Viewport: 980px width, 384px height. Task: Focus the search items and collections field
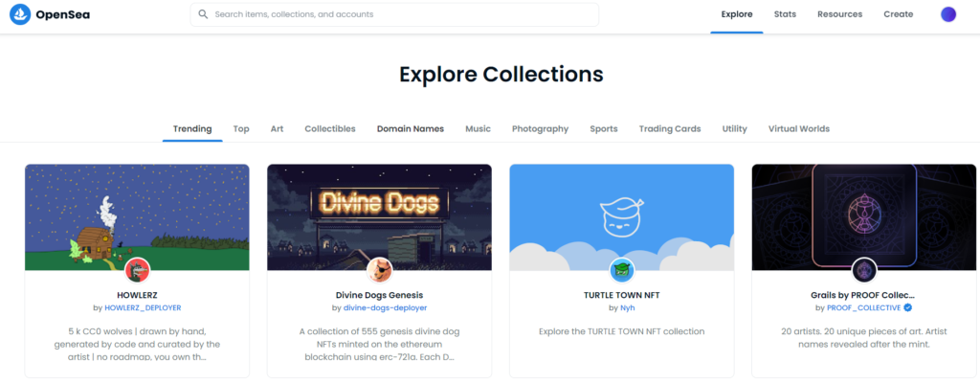coord(394,14)
